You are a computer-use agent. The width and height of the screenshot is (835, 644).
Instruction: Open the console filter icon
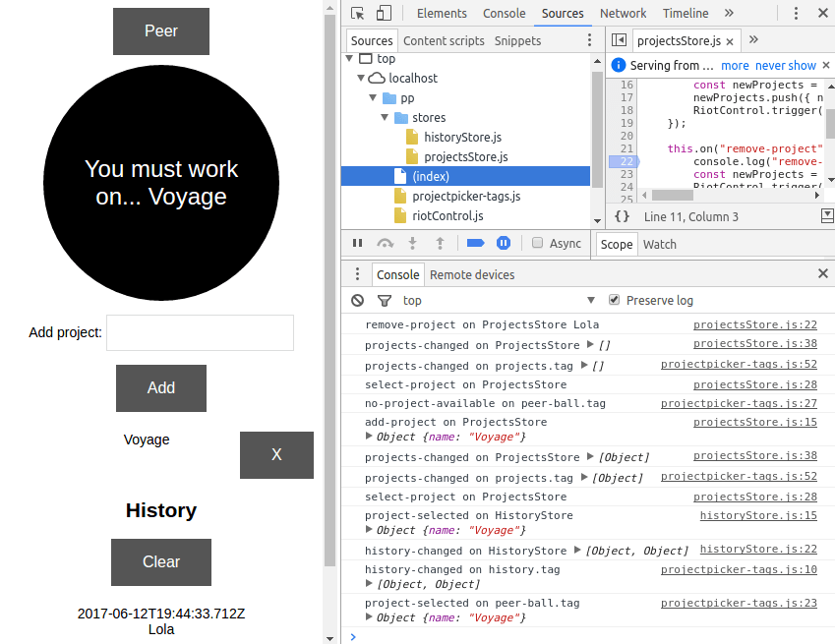pyautogui.click(x=384, y=300)
